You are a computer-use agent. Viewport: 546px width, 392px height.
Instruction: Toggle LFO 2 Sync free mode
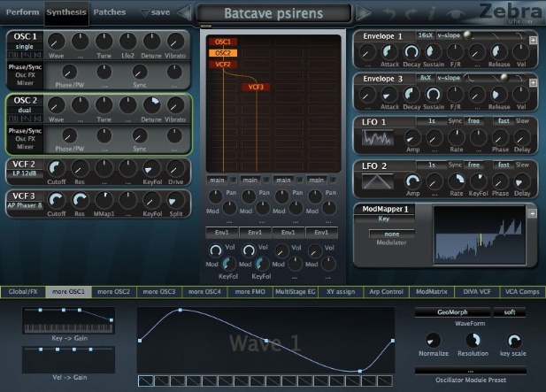473,165
